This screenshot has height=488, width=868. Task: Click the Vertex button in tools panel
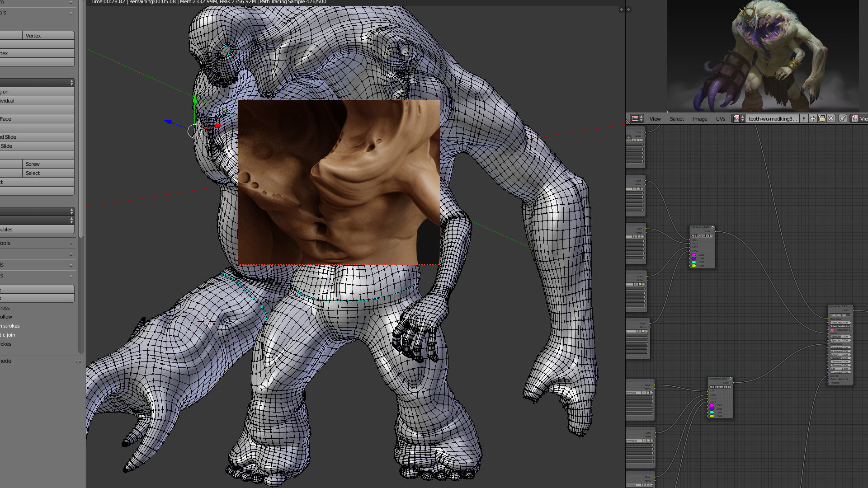pyautogui.click(x=48, y=35)
